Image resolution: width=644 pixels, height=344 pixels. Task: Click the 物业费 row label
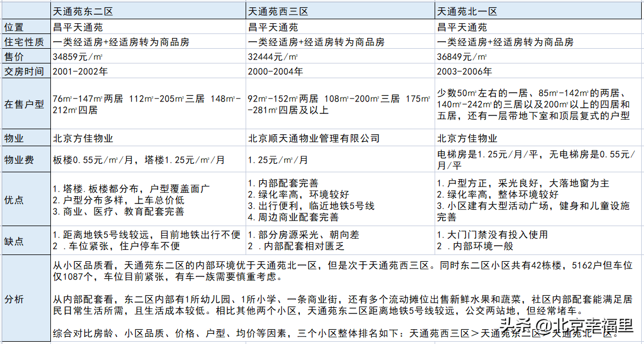tap(27, 160)
